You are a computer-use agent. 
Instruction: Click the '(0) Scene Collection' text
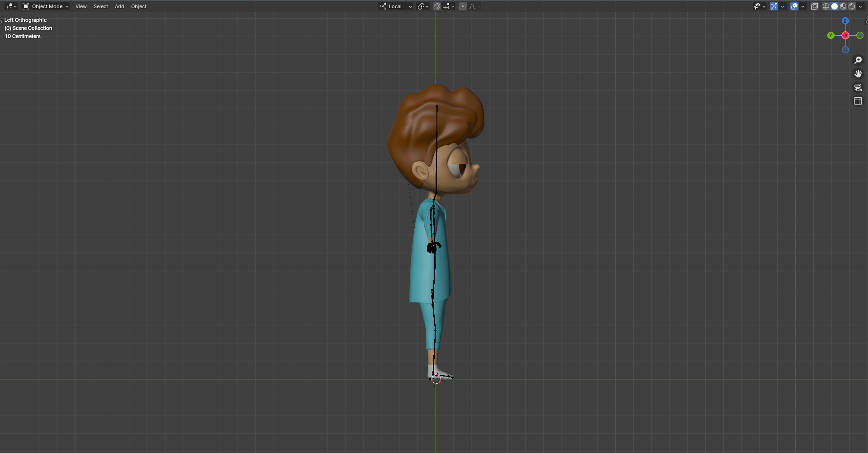[x=28, y=28]
